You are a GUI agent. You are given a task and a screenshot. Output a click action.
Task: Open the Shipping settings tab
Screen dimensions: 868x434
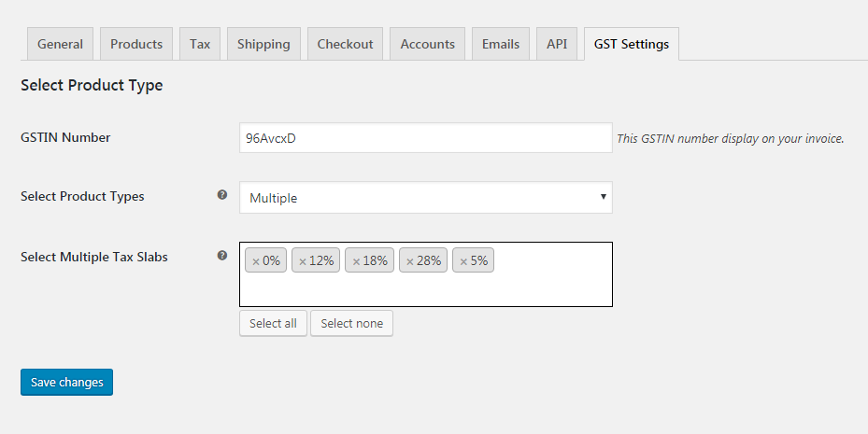pyautogui.click(x=263, y=44)
